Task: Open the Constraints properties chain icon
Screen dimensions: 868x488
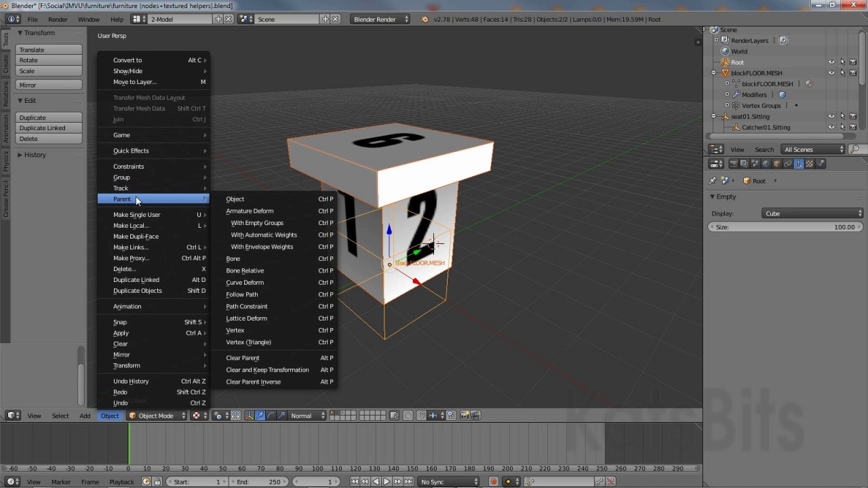Action: point(787,163)
